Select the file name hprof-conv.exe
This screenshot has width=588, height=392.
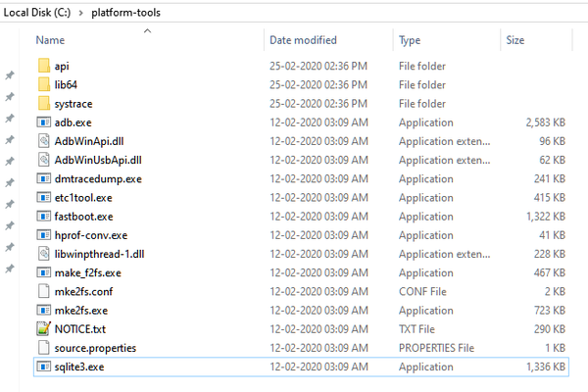(x=91, y=235)
